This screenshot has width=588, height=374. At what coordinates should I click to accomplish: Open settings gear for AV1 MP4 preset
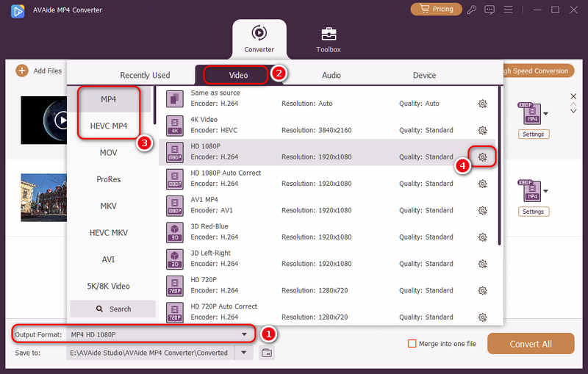click(483, 211)
